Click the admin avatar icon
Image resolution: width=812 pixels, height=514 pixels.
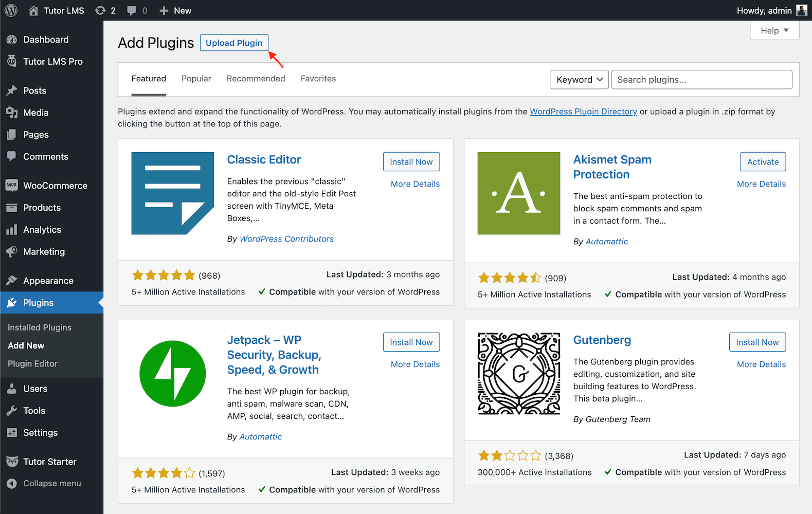click(801, 10)
